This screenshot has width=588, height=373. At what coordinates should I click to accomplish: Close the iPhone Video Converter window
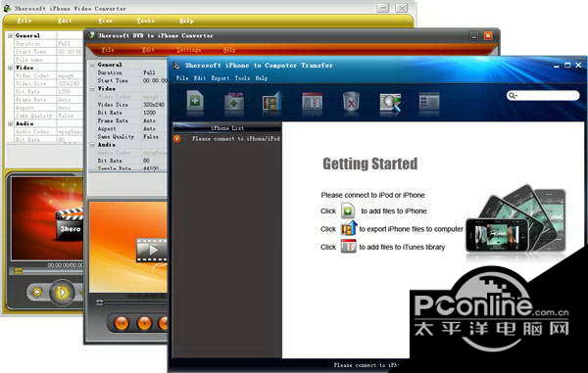pos(402,8)
